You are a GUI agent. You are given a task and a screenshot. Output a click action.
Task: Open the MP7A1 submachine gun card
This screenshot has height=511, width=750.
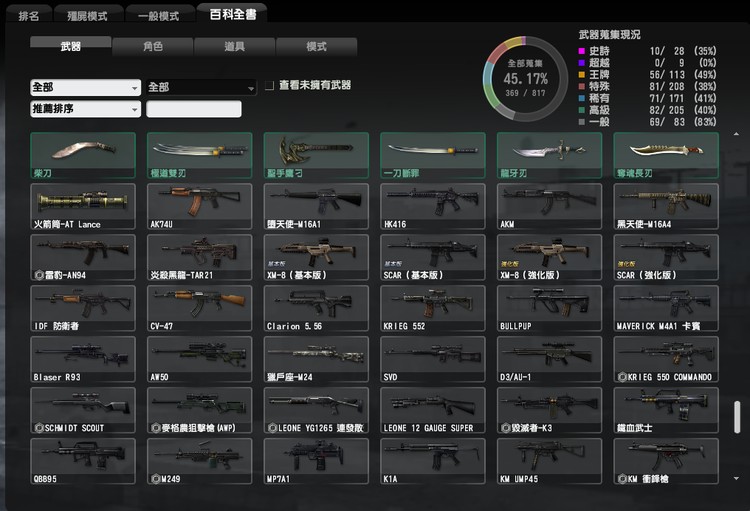316,461
